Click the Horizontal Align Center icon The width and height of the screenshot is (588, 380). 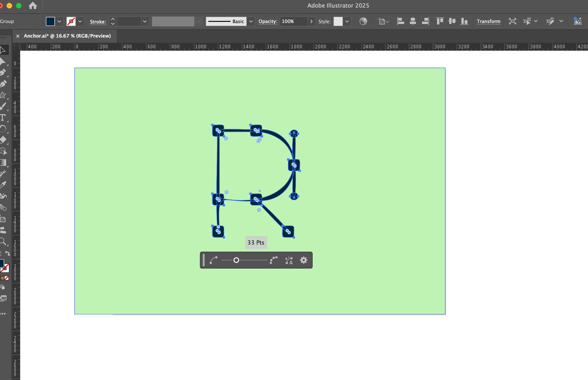click(413, 21)
